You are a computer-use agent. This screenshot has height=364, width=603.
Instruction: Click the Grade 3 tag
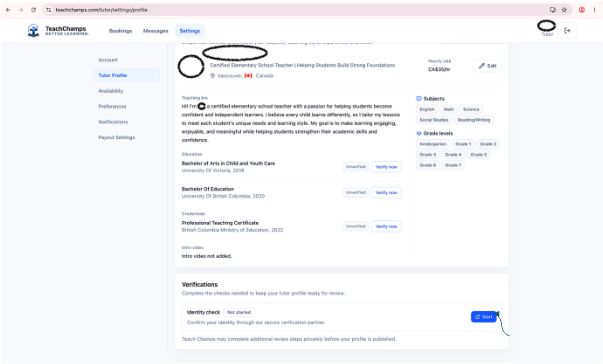tap(428, 155)
